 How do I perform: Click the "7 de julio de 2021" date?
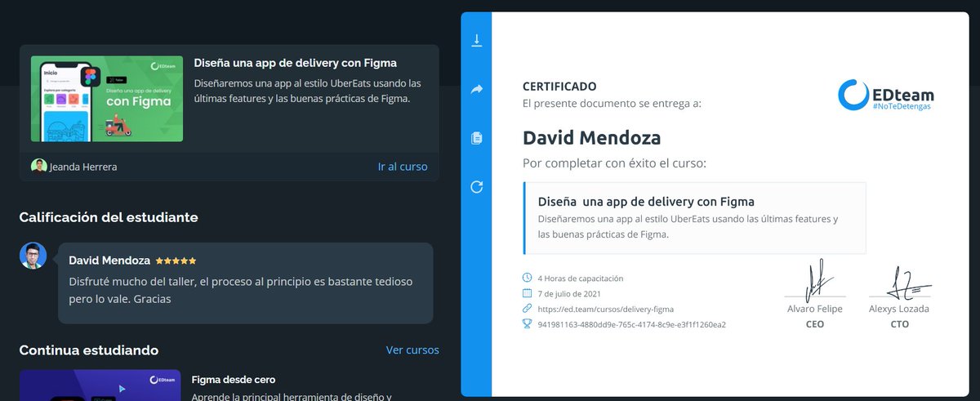(569, 294)
